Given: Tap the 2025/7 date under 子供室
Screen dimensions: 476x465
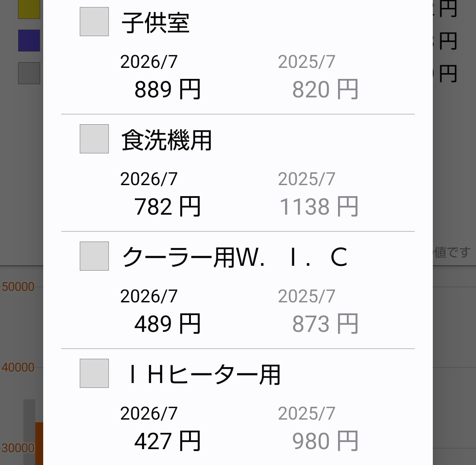Looking at the screenshot, I should coord(307,62).
